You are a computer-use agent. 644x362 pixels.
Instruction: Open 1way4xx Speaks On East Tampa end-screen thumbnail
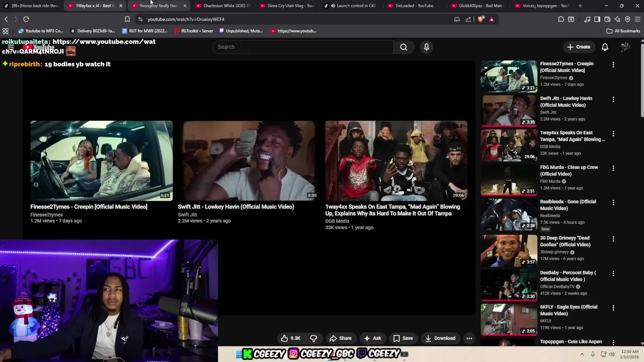(396, 160)
